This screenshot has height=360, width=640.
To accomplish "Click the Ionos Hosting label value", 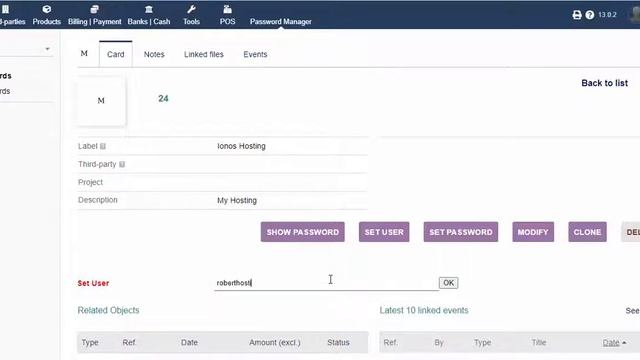I will tap(241, 146).
